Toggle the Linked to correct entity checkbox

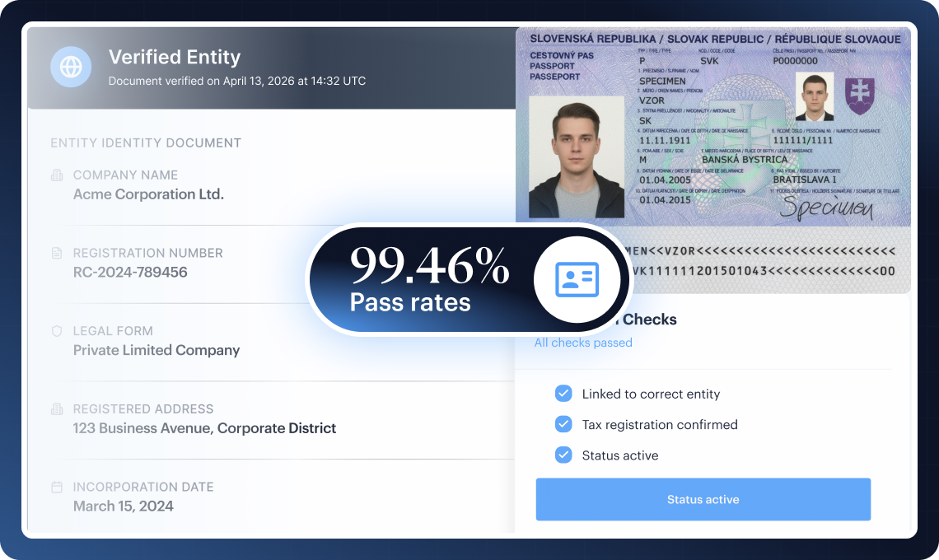tap(563, 394)
